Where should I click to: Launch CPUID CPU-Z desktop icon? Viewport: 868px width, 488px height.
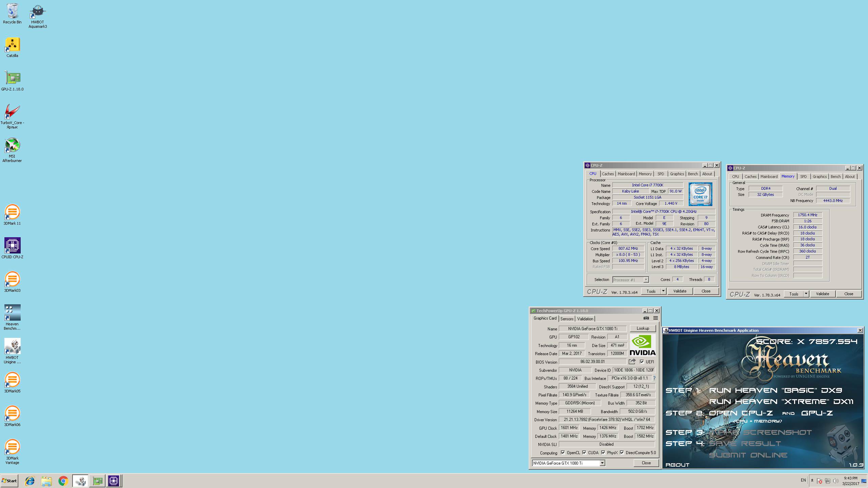tap(12, 248)
